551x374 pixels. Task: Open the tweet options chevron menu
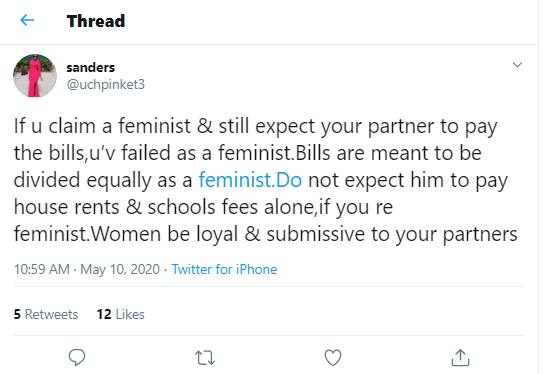click(517, 65)
